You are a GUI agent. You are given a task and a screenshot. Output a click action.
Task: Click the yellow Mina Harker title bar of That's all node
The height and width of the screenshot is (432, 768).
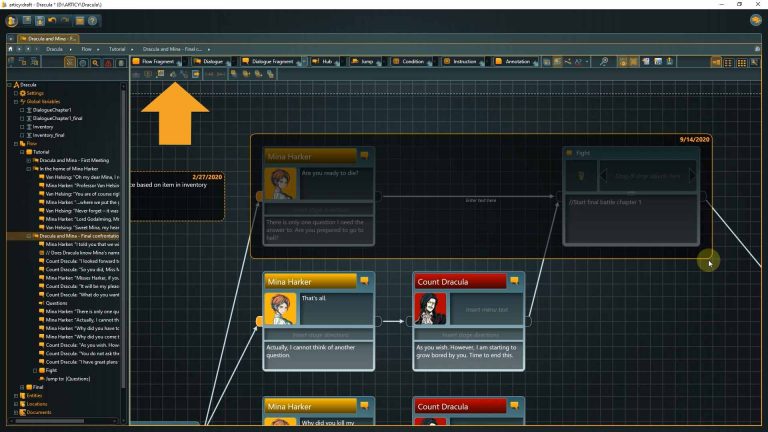pyautogui.click(x=310, y=282)
